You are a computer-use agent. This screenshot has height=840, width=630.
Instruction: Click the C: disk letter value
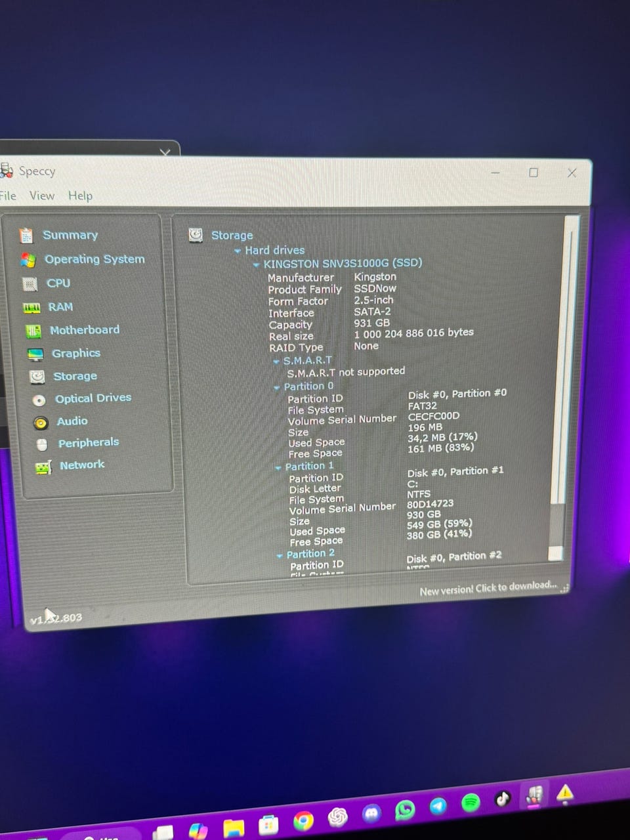412,484
